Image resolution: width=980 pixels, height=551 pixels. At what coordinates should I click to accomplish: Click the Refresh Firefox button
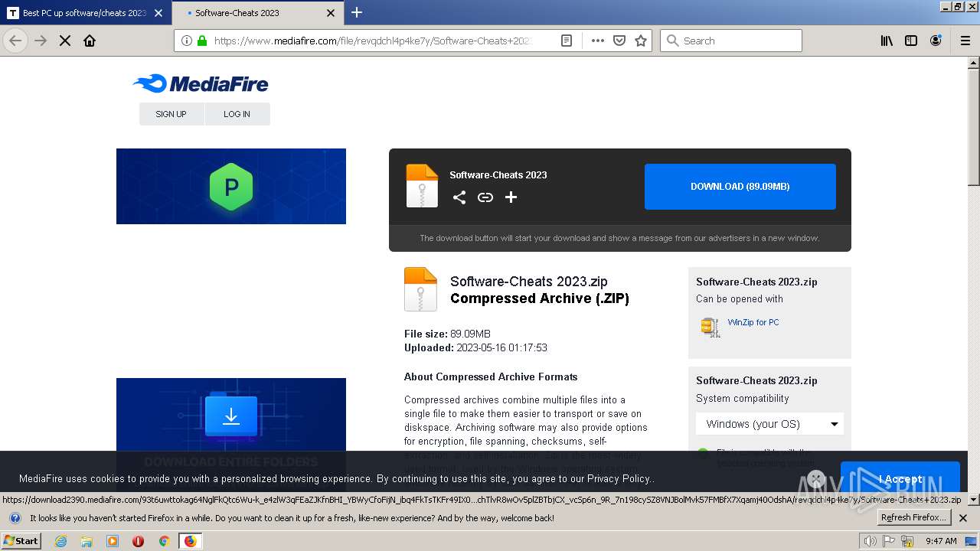coord(914,518)
